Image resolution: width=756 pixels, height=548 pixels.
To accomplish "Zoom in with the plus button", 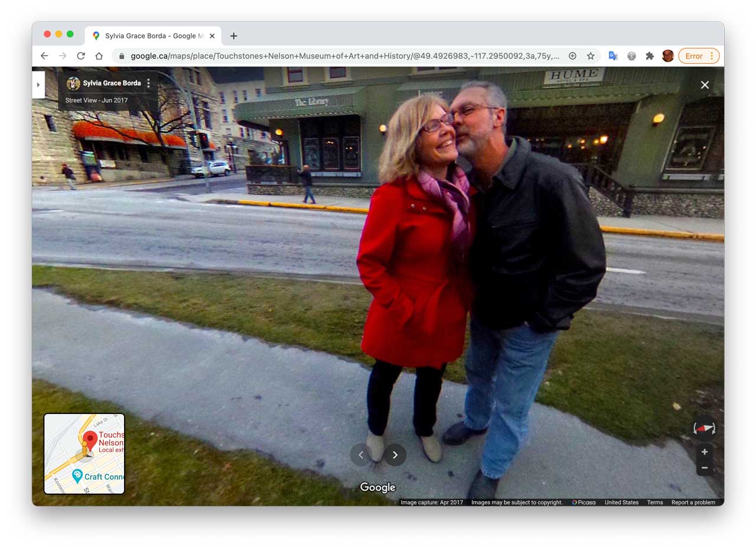I will point(704,452).
